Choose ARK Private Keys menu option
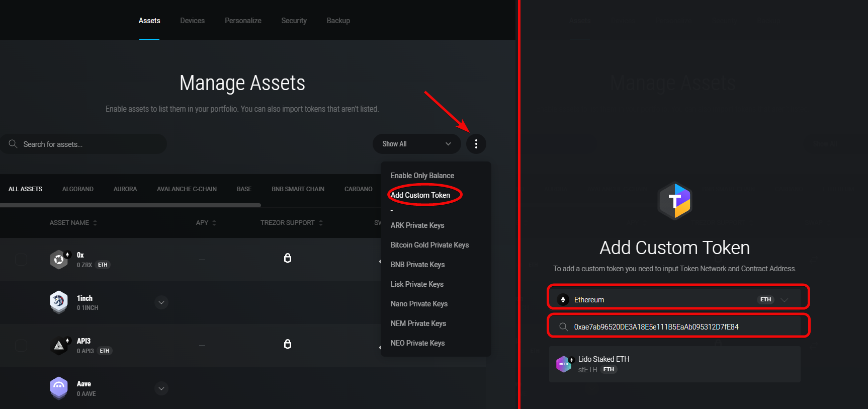The height and width of the screenshot is (409, 868). [x=417, y=225]
